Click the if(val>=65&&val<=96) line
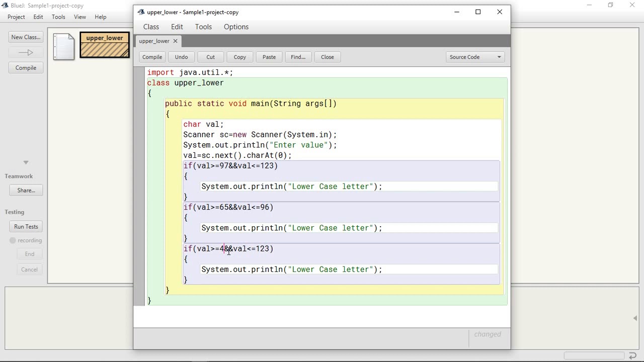This screenshot has width=644, height=362. pyautogui.click(x=228, y=207)
